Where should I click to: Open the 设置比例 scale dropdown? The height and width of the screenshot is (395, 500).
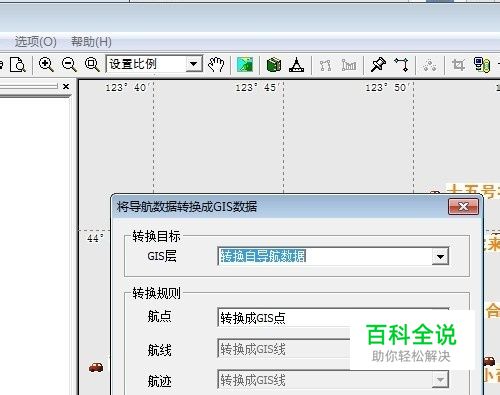pos(193,64)
